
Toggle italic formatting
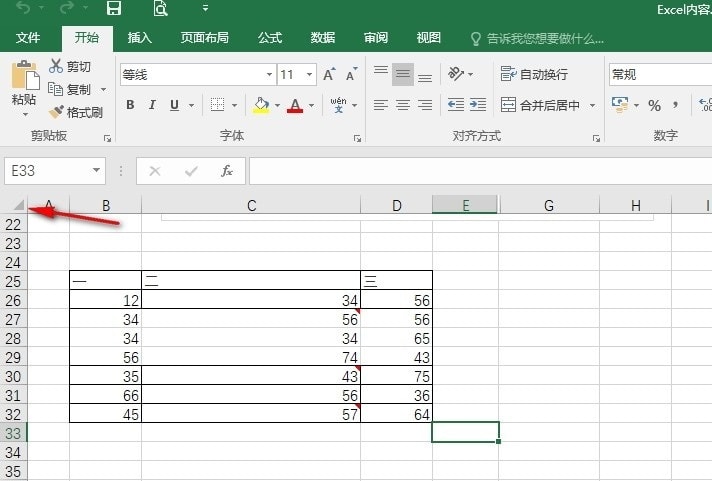coord(152,105)
